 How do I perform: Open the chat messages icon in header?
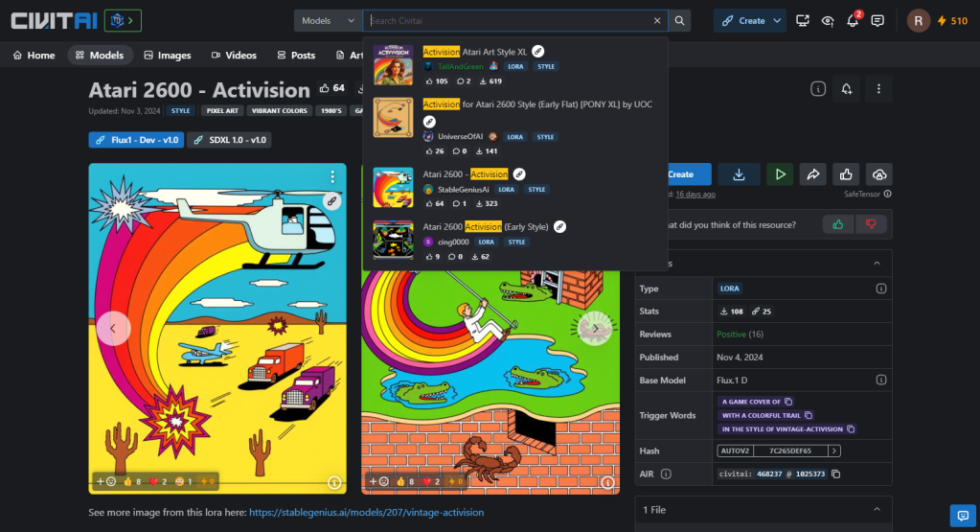(877, 20)
